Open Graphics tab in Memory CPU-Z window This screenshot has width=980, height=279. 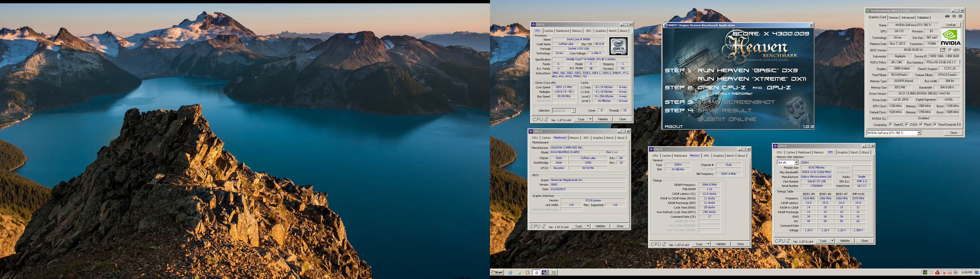point(719,156)
